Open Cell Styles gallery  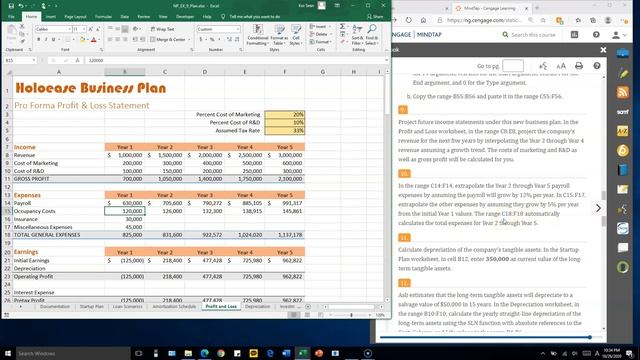coord(296,34)
